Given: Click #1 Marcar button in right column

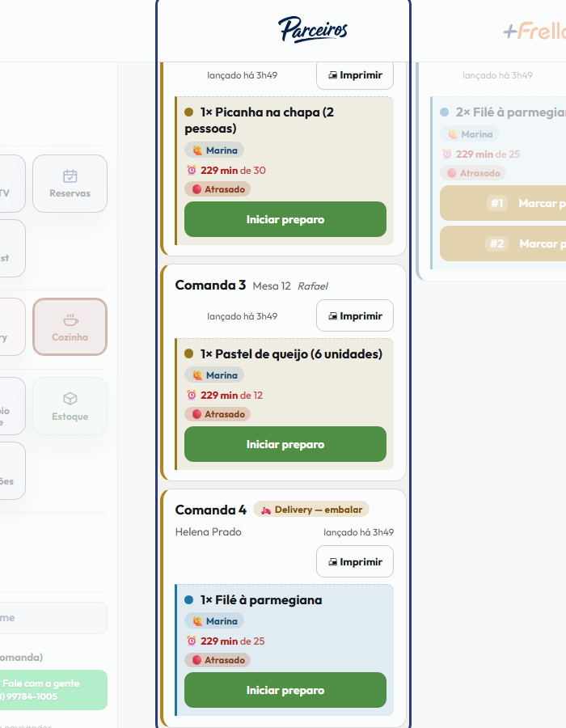Looking at the screenshot, I should pyautogui.click(x=503, y=203).
